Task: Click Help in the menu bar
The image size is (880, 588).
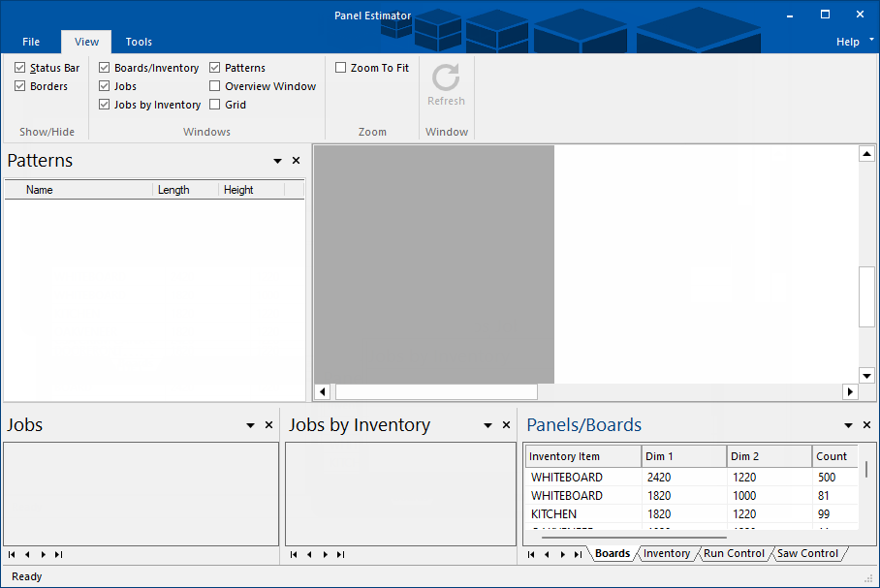Action: coord(845,41)
